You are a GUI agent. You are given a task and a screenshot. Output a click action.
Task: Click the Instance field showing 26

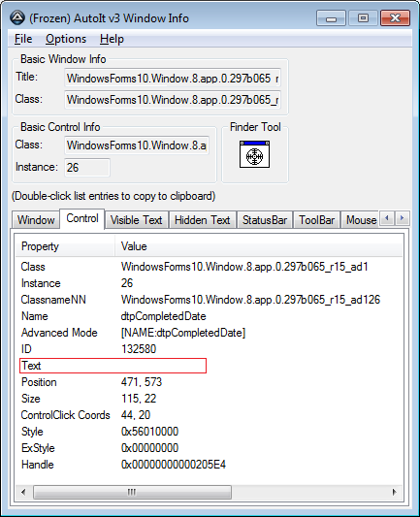[x=87, y=168]
